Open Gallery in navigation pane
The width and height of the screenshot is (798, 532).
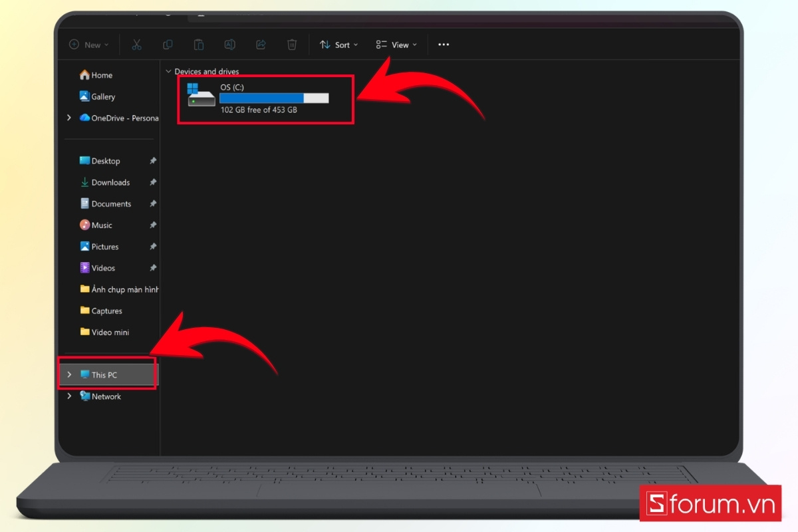97,96
